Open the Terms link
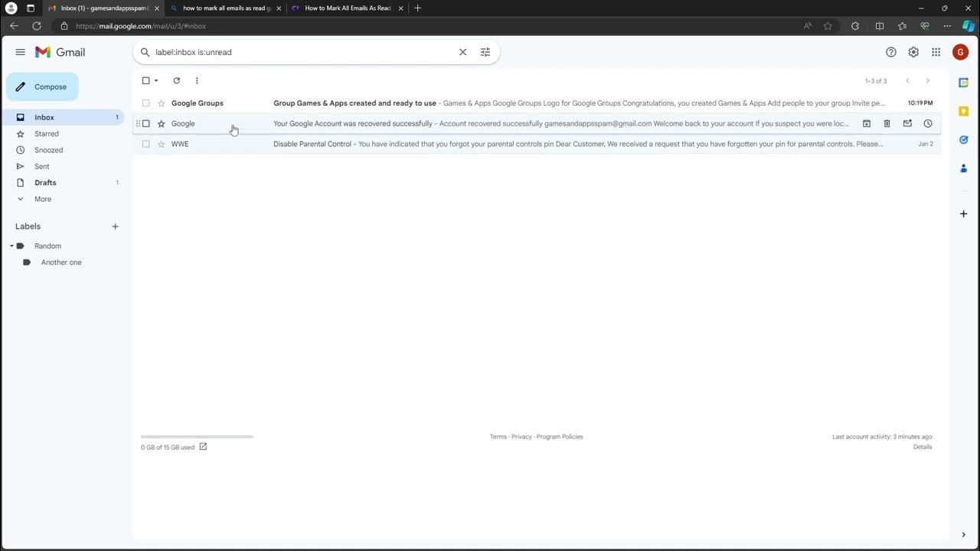The image size is (980, 551). tap(498, 437)
